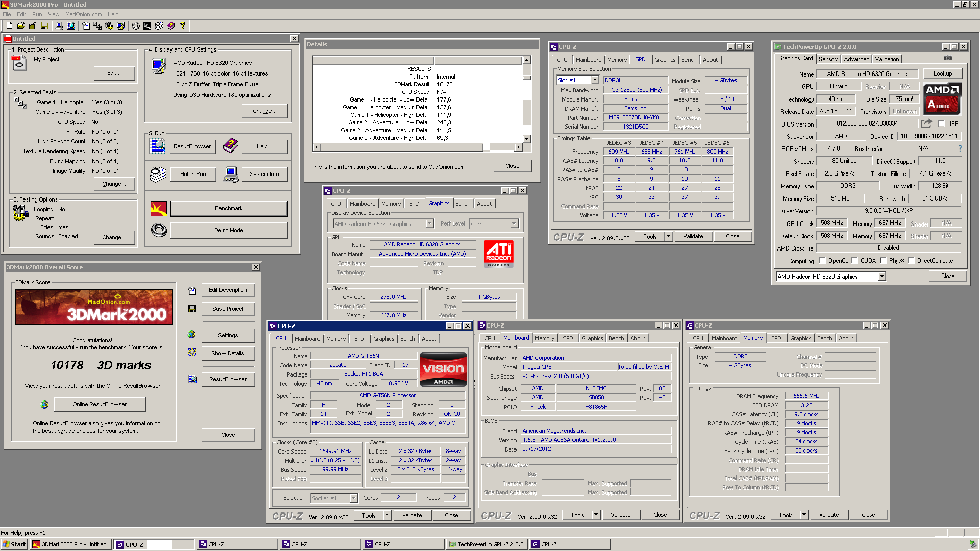Open the Tools dropdown arrow in CPU-Z SPD window

(668, 236)
